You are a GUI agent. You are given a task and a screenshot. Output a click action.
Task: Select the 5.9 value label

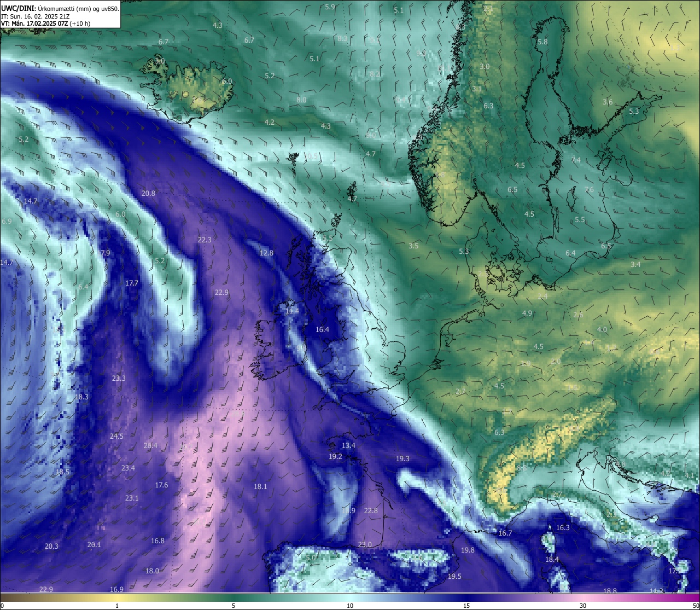pyautogui.click(x=330, y=7)
